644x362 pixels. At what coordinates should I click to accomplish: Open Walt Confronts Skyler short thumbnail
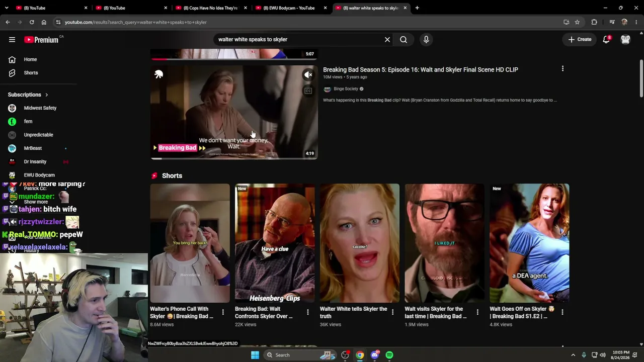pos(275,243)
